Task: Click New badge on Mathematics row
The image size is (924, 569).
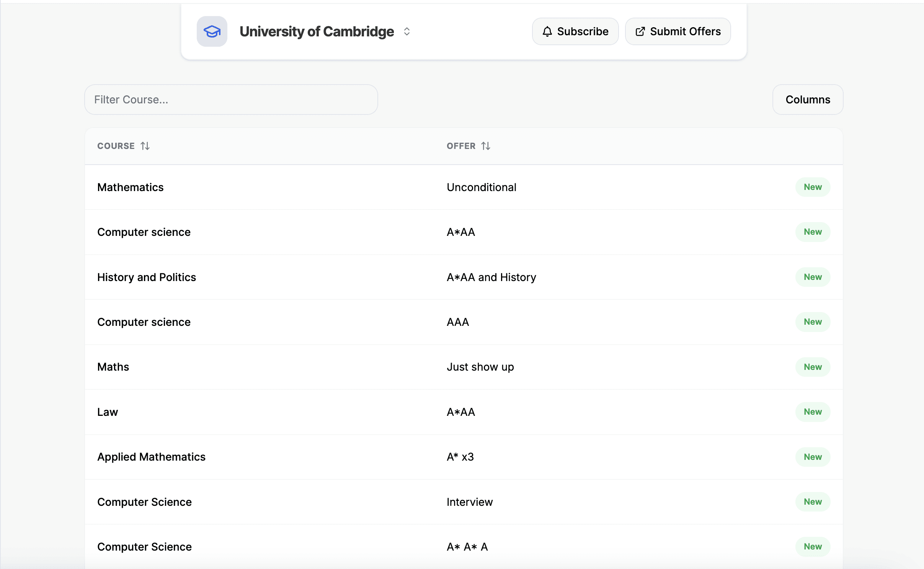Action: coord(812,187)
